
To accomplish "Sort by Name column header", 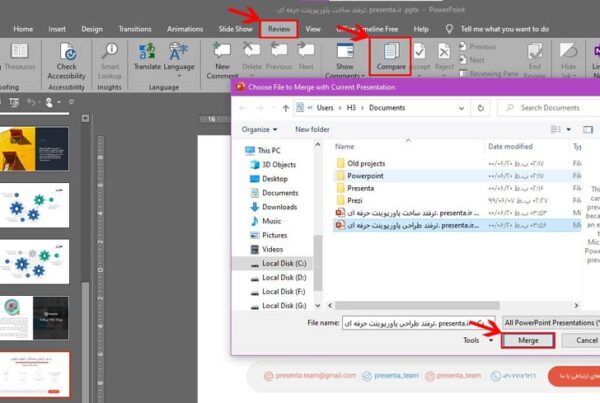I will tap(344, 147).
